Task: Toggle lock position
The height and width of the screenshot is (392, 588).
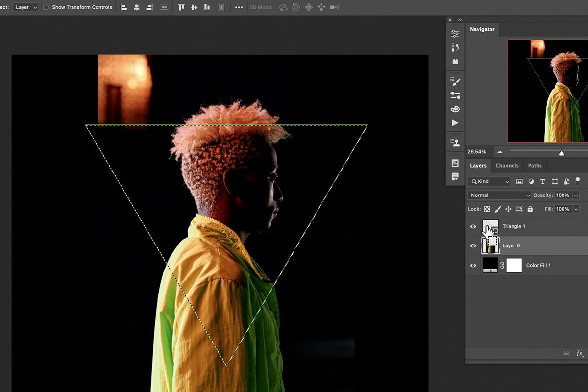Action: coord(508,209)
